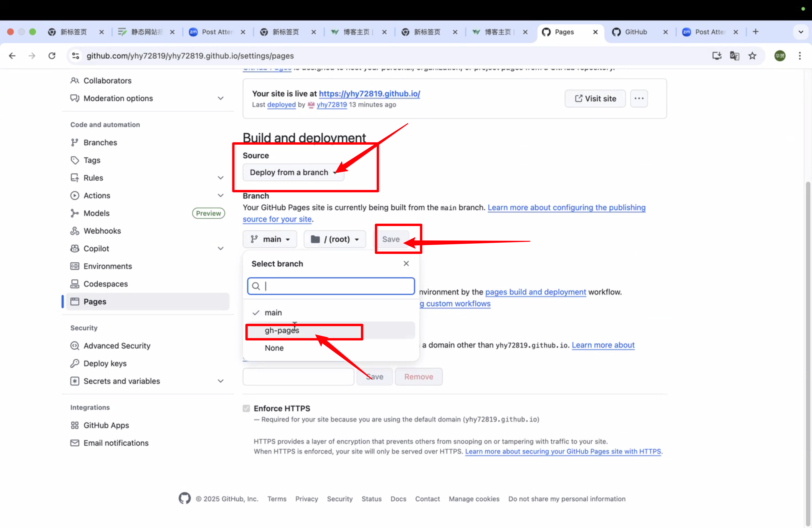Click the Visit site button

(595, 99)
